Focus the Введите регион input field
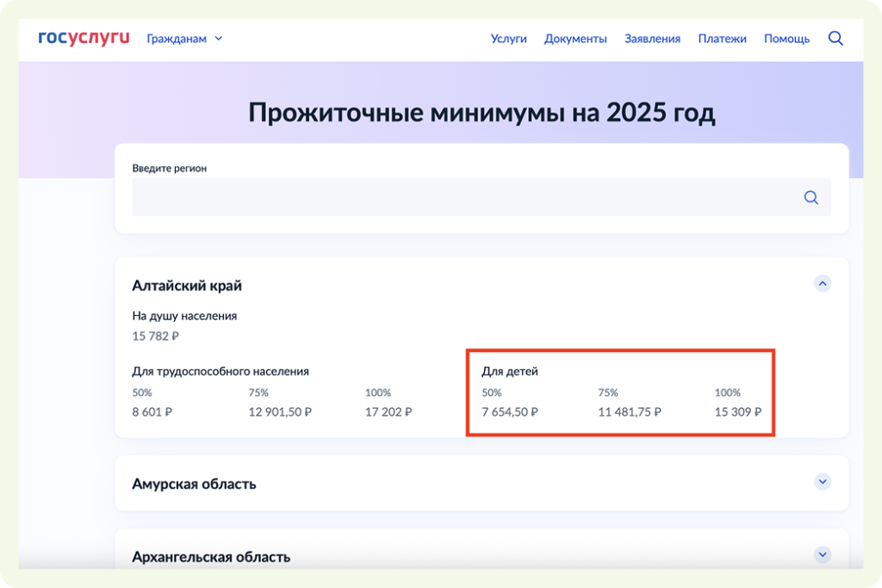The width and height of the screenshot is (882, 588). coord(465,197)
